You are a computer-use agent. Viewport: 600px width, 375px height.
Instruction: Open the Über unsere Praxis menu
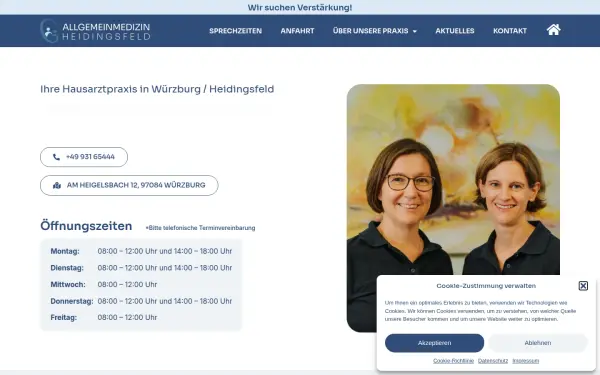(x=370, y=31)
